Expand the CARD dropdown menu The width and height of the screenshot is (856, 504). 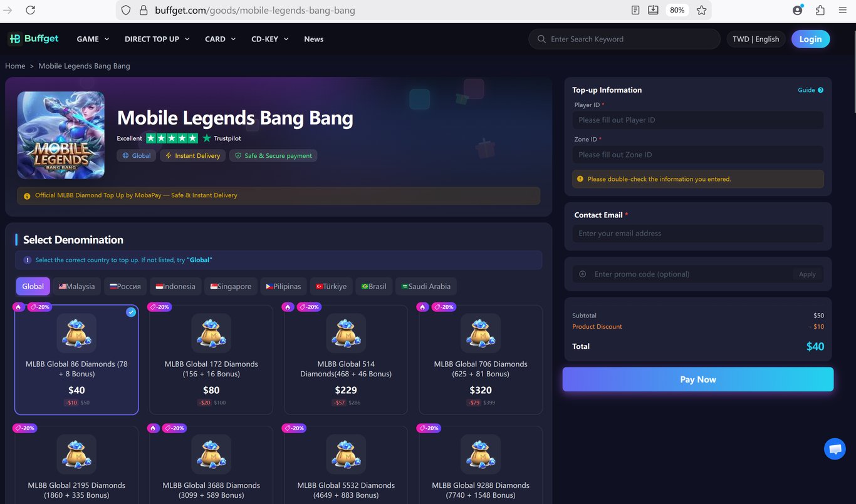[220, 39]
